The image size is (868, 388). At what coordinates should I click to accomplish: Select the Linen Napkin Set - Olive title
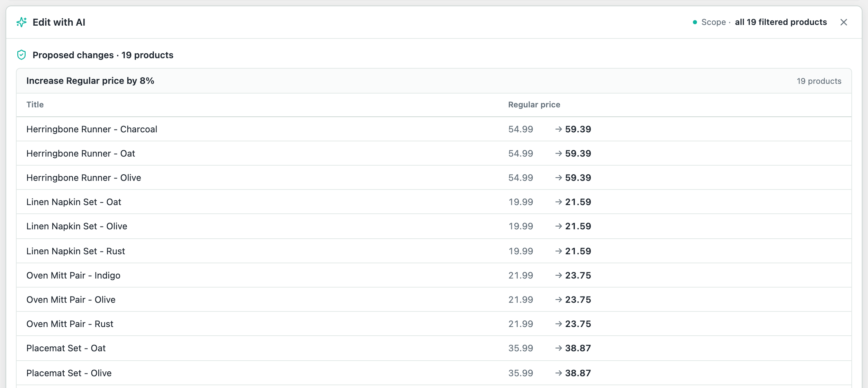point(77,226)
